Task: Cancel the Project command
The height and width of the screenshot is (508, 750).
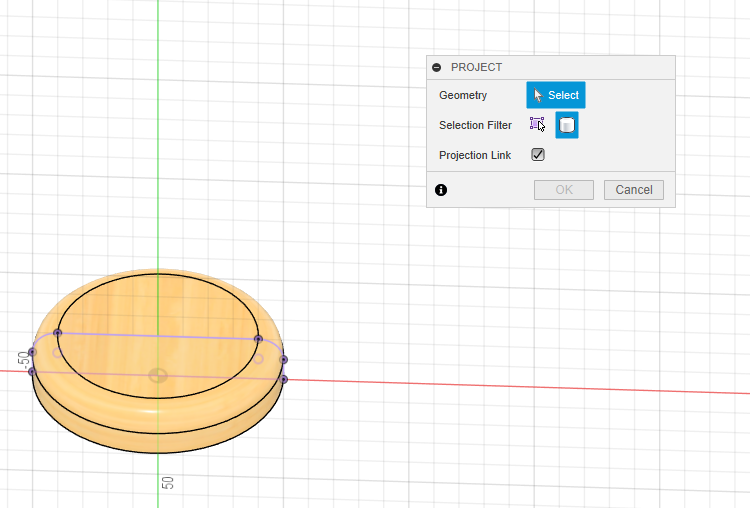Action: pyautogui.click(x=633, y=189)
